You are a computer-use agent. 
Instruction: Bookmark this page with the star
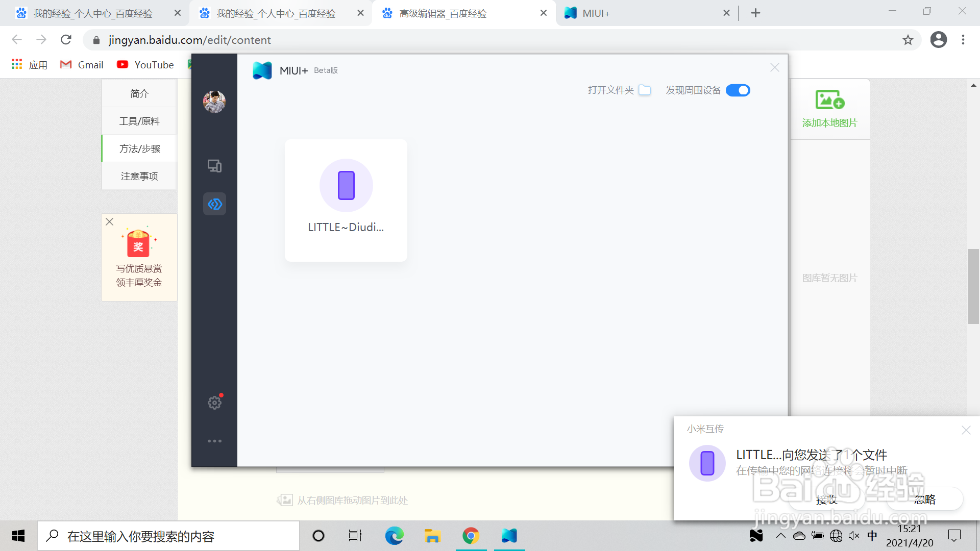(x=908, y=40)
